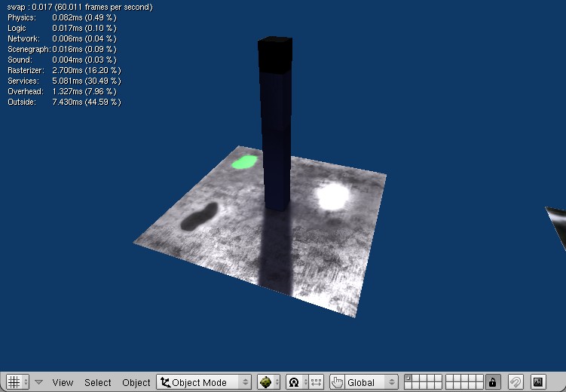The height and width of the screenshot is (392, 566).
Task: Click the render this window image icon
Action: 538,382
